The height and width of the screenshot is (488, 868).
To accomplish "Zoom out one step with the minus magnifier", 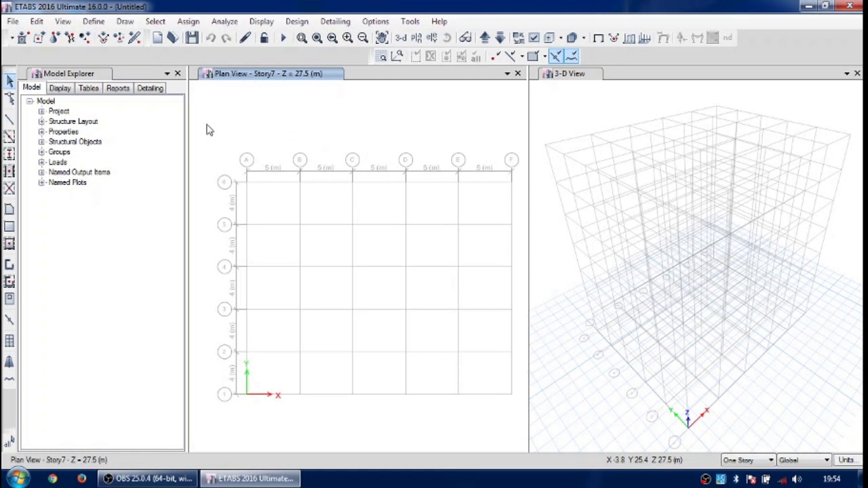I will [x=363, y=38].
